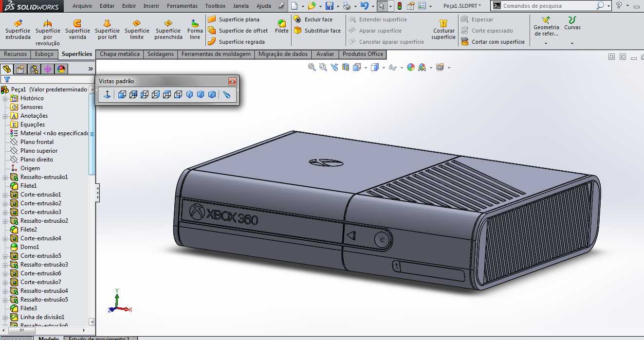
Task: Switch to Esboço tab
Action: 44,54
